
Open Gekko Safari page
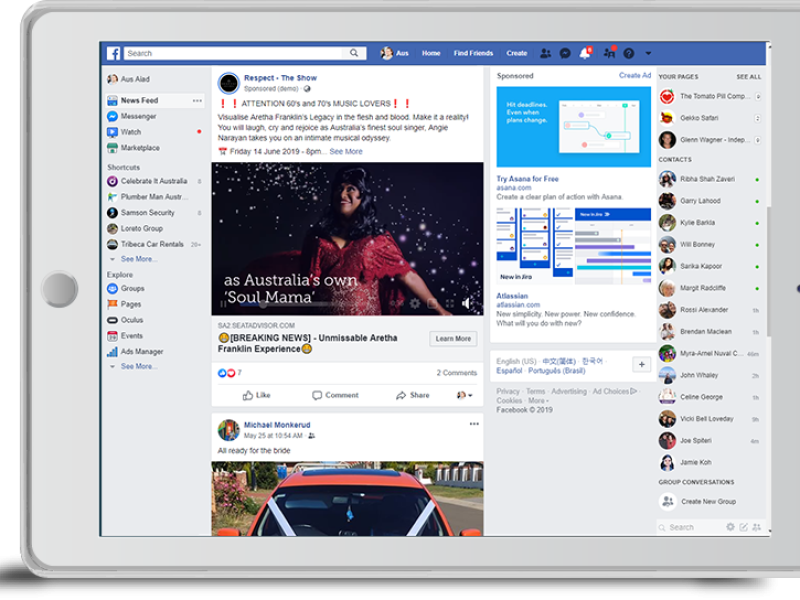pos(710,118)
